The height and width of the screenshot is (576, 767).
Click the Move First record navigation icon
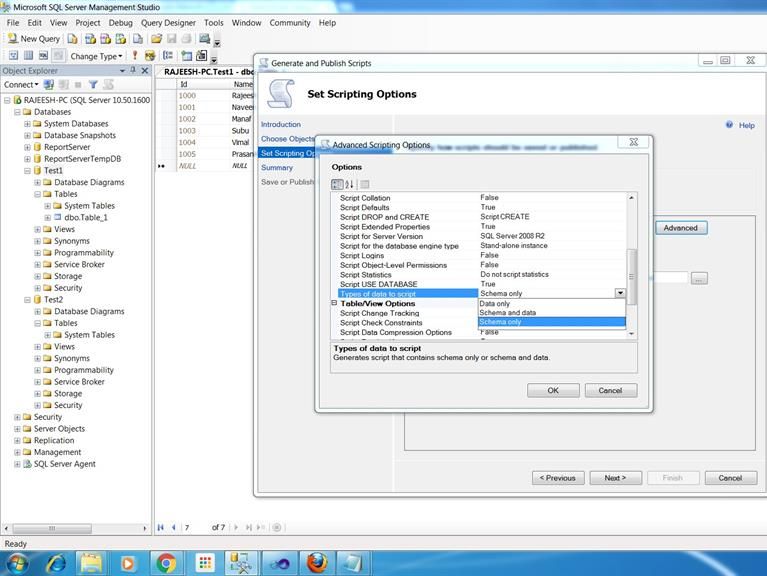[160, 527]
